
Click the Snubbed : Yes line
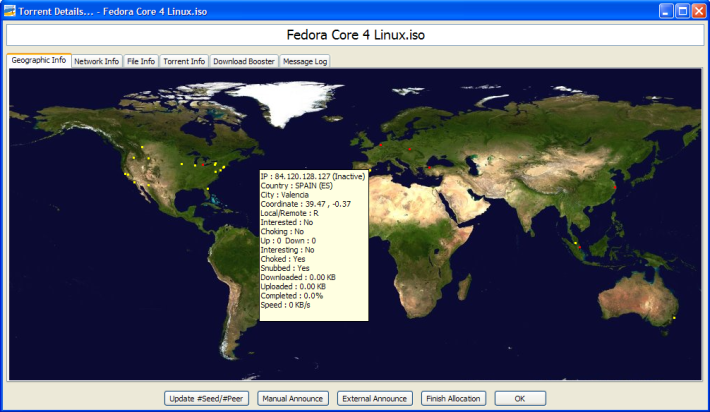pos(285,268)
